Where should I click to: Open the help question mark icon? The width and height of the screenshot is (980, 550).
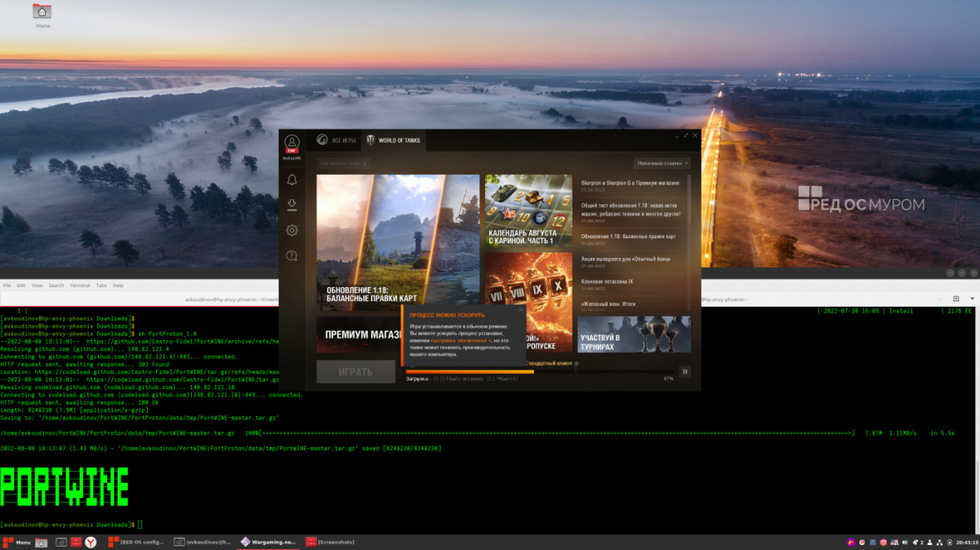(x=292, y=256)
